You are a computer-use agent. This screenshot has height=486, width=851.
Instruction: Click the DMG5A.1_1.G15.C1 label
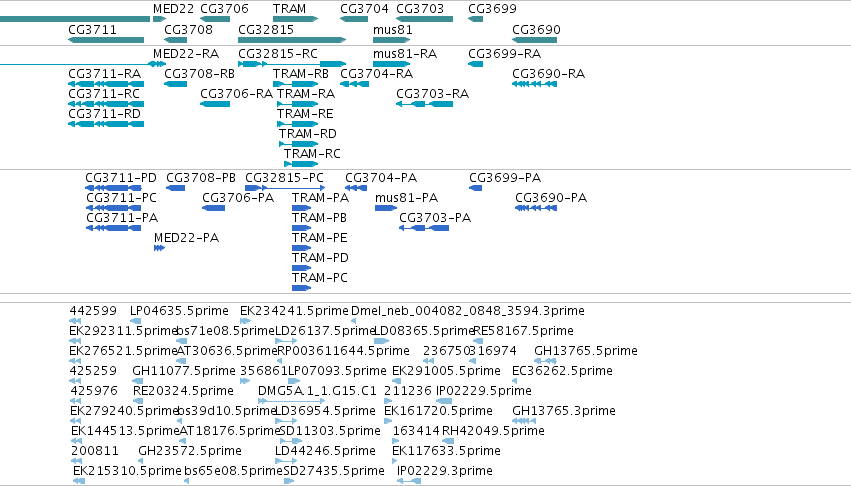coord(317,391)
